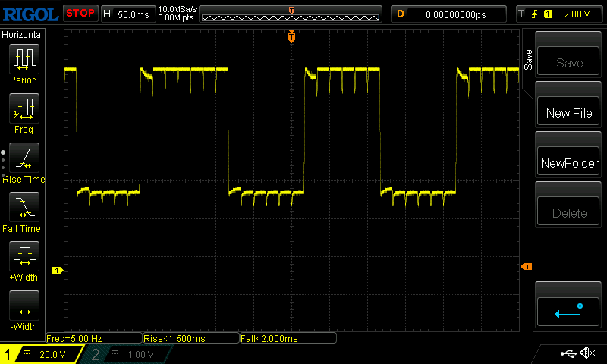The height and width of the screenshot is (364, 607).
Task: Click the orange trigger level marker on right edge
Action: click(x=526, y=266)
